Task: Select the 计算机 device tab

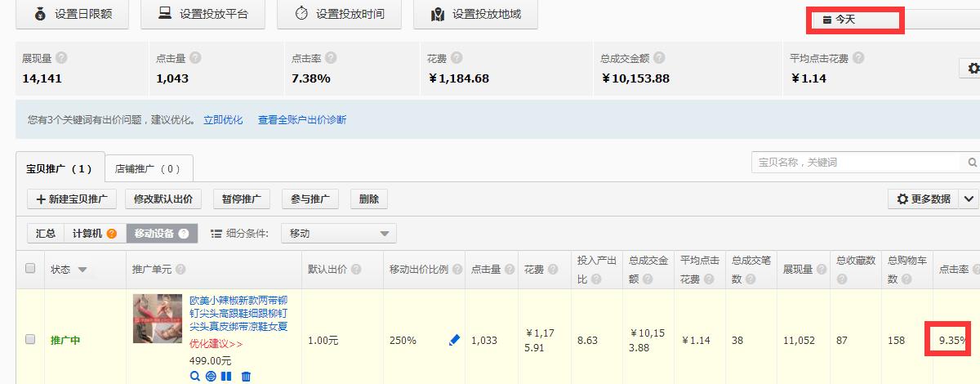Action: coord(94,234)
